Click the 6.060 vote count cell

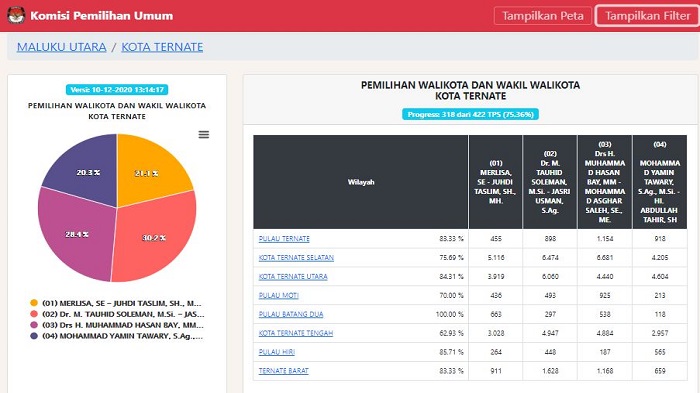[550, 276]
